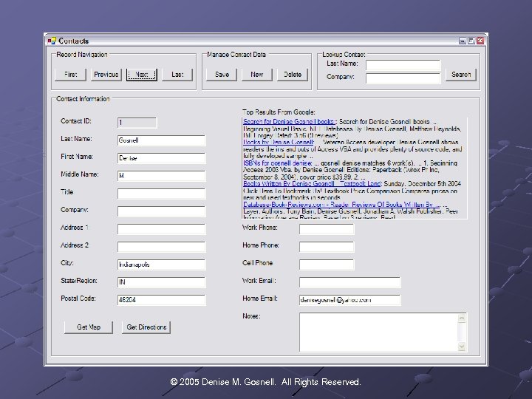Click the Record Navigation group label
This screenshot has height=399, width=532.
pos(82,54)
